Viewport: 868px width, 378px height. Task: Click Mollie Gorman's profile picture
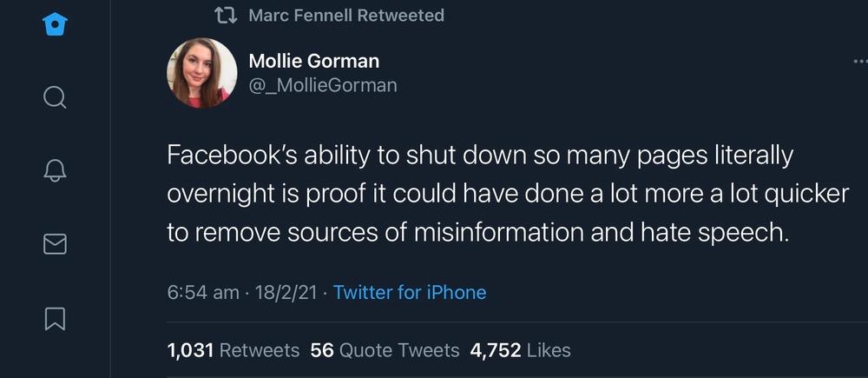click(201, 73)
